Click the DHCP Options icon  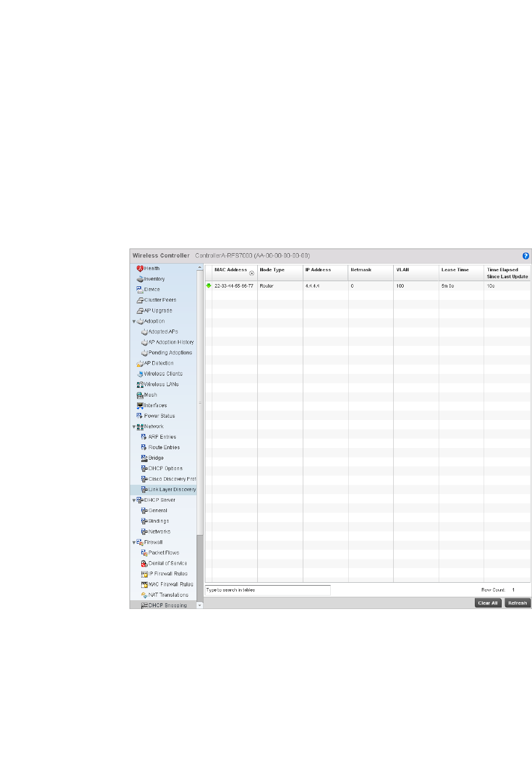click(145, 468)
